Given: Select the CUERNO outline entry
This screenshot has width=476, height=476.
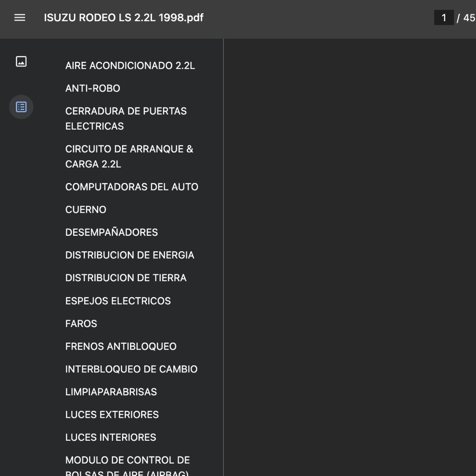Looking at the screenshot, I should tap(86, 209).
